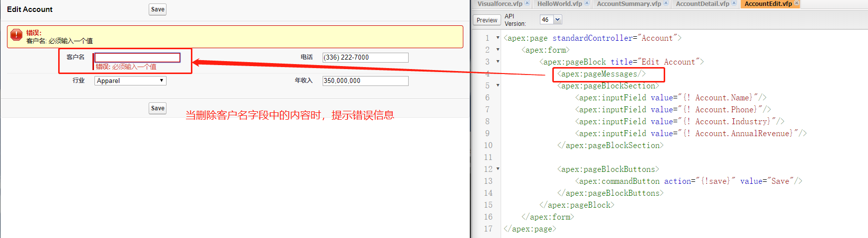The image size is (868, 238).
Task: Collapse the apex:pageBlockButtons fold on line 12
Action: click(498, 169)
